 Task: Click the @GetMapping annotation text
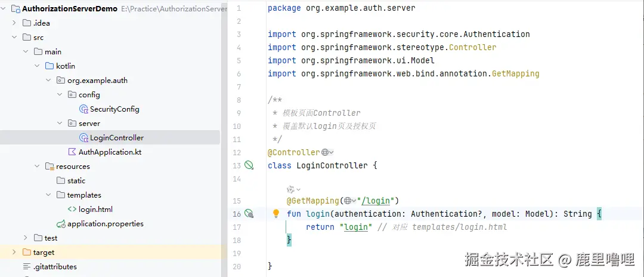pyautogui.click(x=313, y=201)
